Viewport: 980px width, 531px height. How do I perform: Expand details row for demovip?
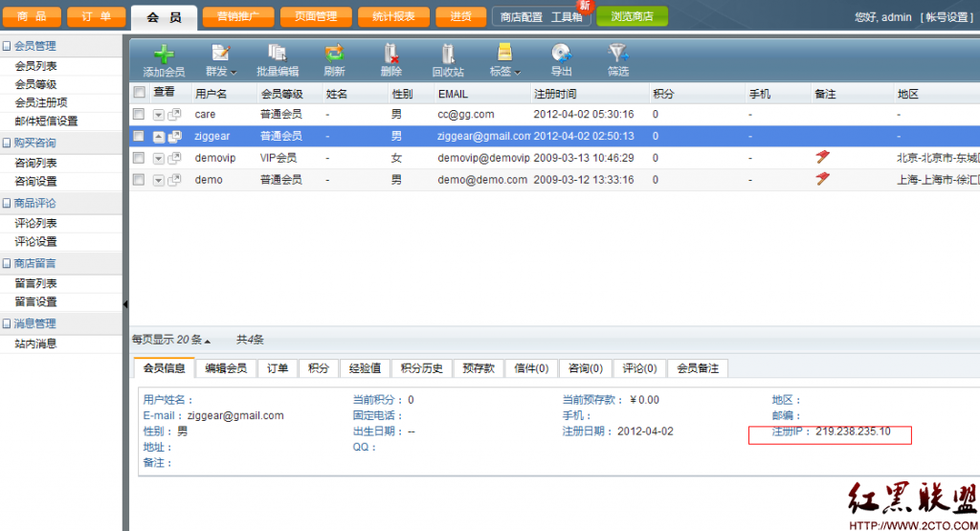159,159
